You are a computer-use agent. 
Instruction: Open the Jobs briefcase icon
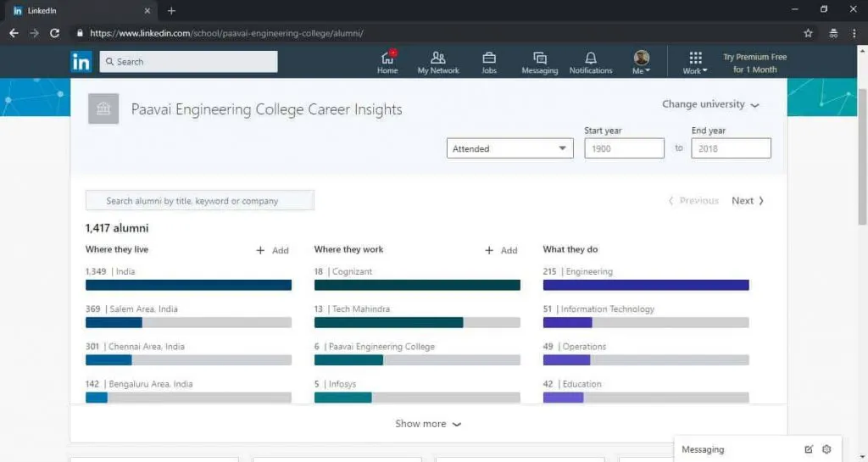pos(489,58)
